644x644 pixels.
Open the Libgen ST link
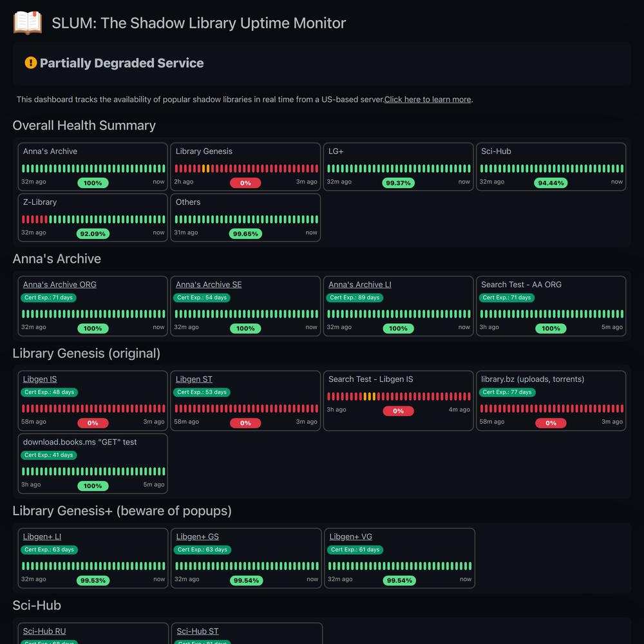[x=194, y=379]
